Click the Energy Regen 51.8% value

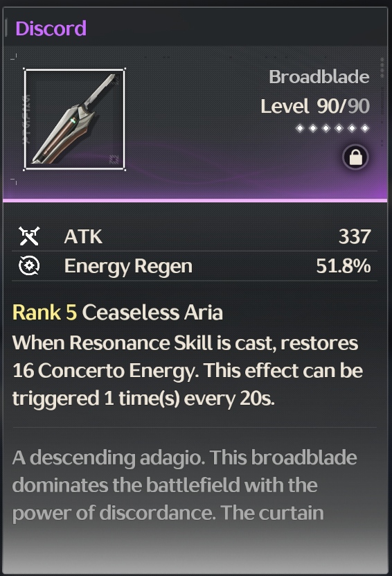point(344,266)
